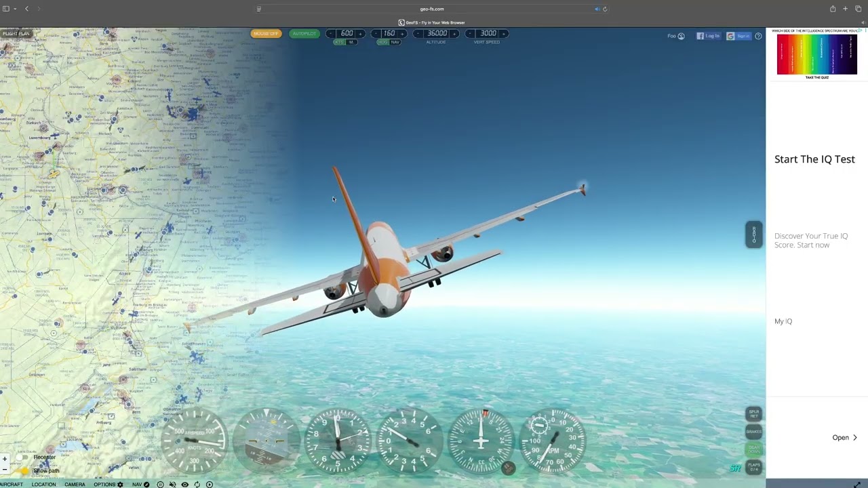Click Start The IQ Test heading

(814, 159)
